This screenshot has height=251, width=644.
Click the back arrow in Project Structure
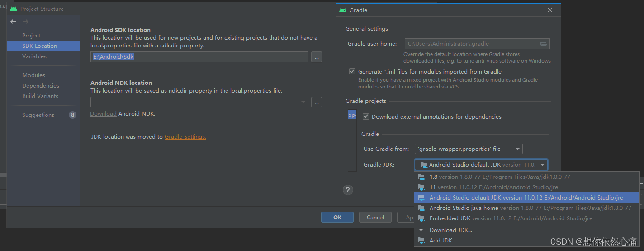tap(14, 22)
